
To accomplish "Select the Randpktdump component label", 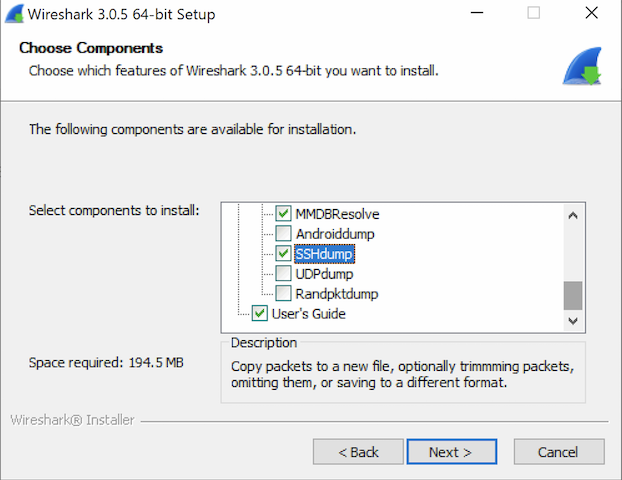I will tap(337, 294).
